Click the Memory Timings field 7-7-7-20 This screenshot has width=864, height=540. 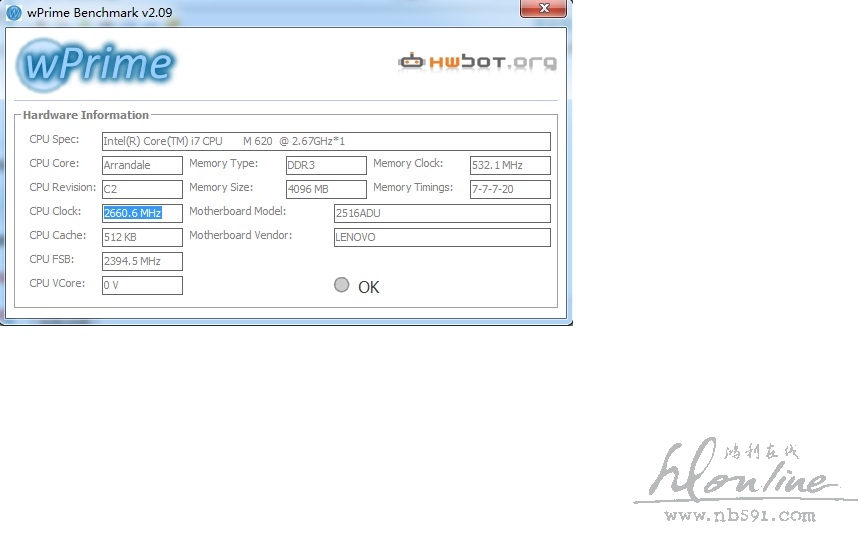pos(510,189)
